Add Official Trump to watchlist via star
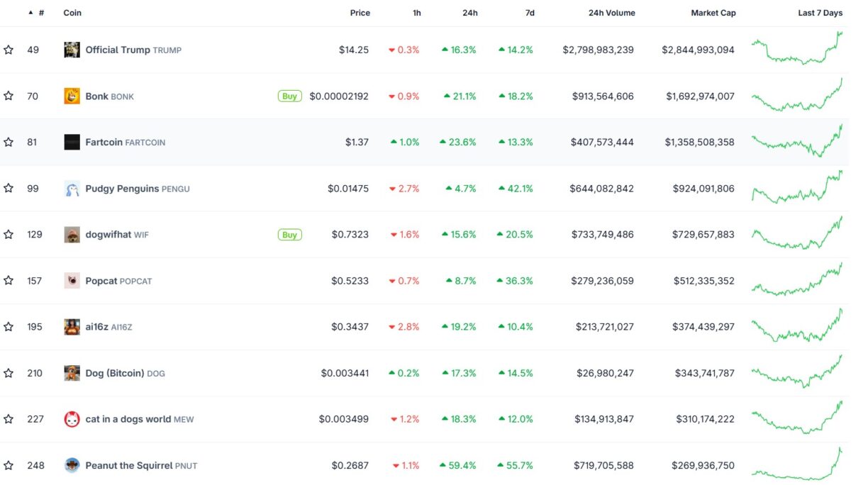This screenshot has width=868, height=485. point(8,50)
